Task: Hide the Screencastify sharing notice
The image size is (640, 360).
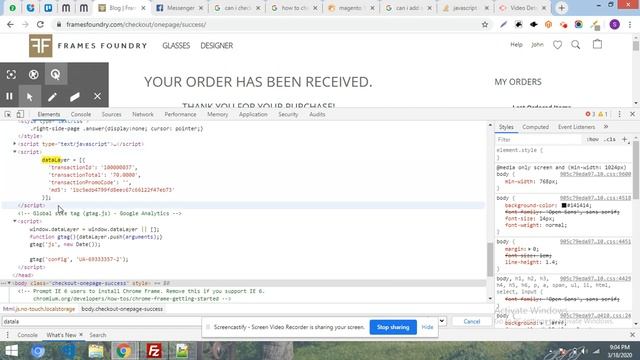Action: 427,327
